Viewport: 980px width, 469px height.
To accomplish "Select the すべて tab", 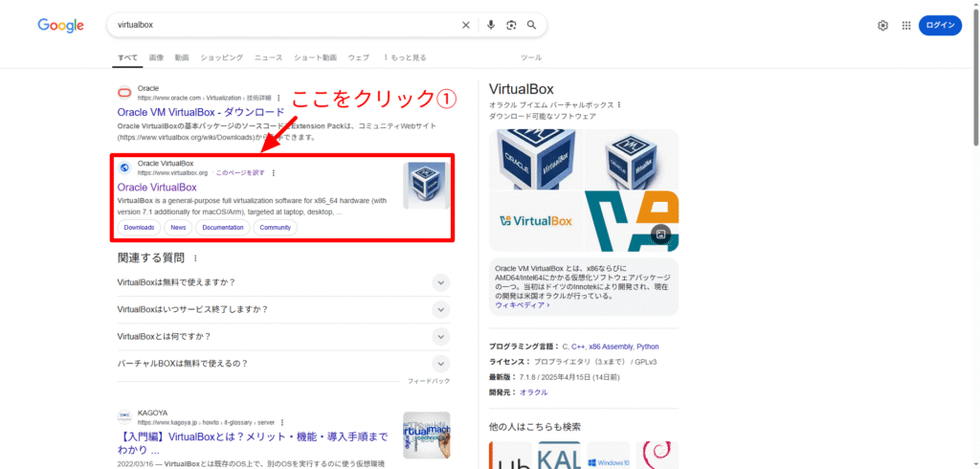I will (x=127, y=57).
